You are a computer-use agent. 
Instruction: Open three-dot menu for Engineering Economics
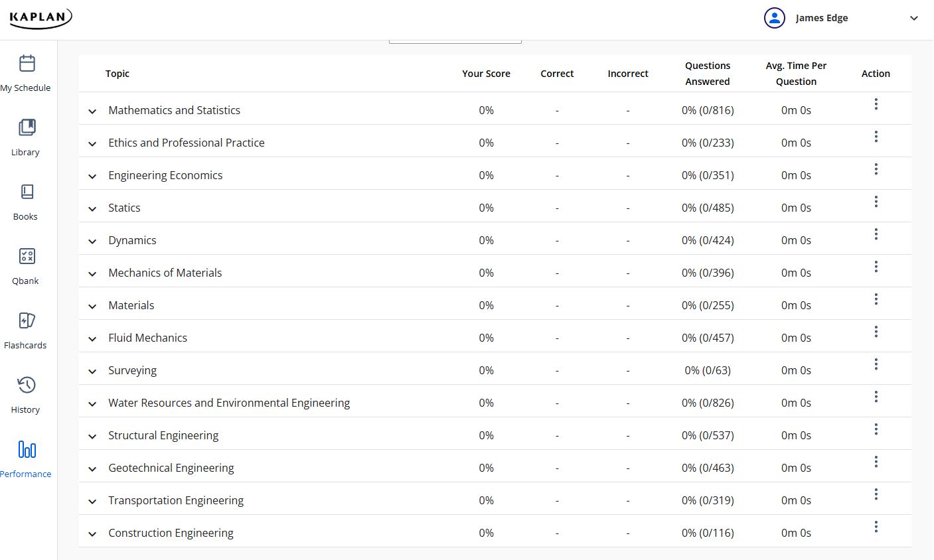coord(876,169)
